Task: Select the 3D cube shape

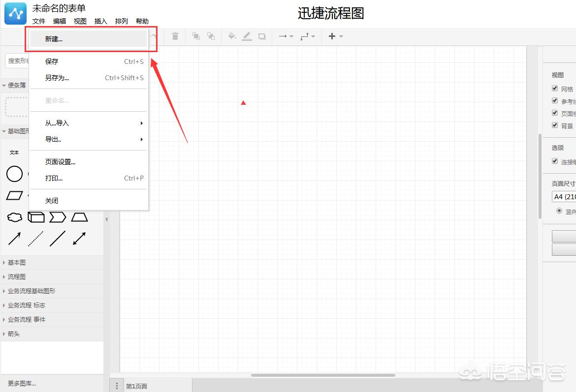Action: coord(36,217)
